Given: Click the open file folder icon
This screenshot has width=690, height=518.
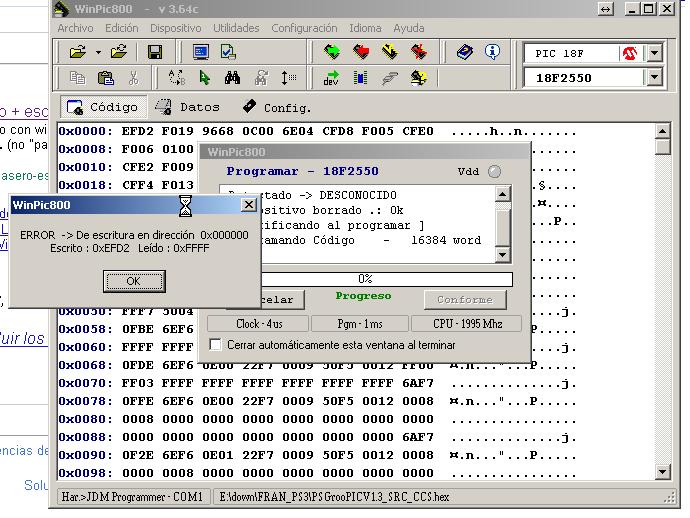Looking at the screenshot, I should [77, 52].
